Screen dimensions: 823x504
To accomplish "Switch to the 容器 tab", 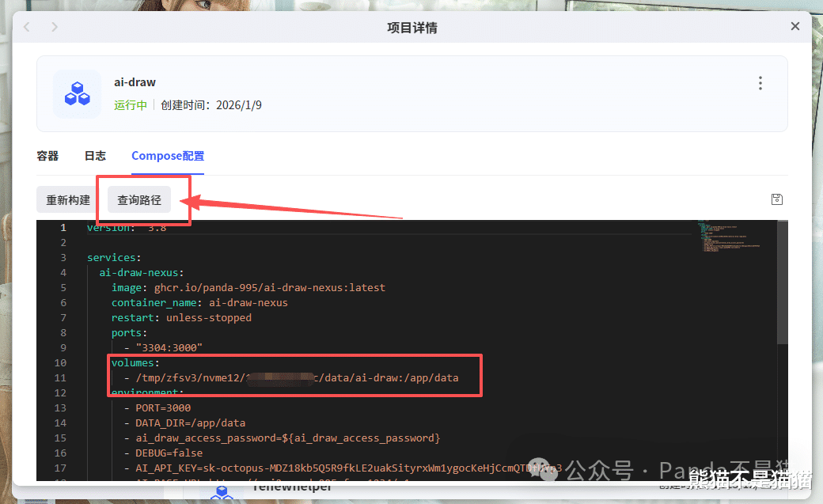I will click(47, 156).
